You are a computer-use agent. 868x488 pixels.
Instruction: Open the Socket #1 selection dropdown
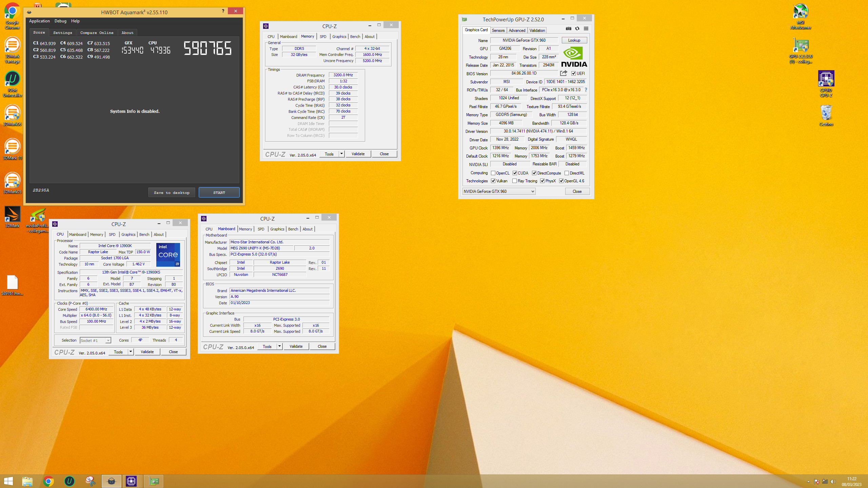pos(95,340)
